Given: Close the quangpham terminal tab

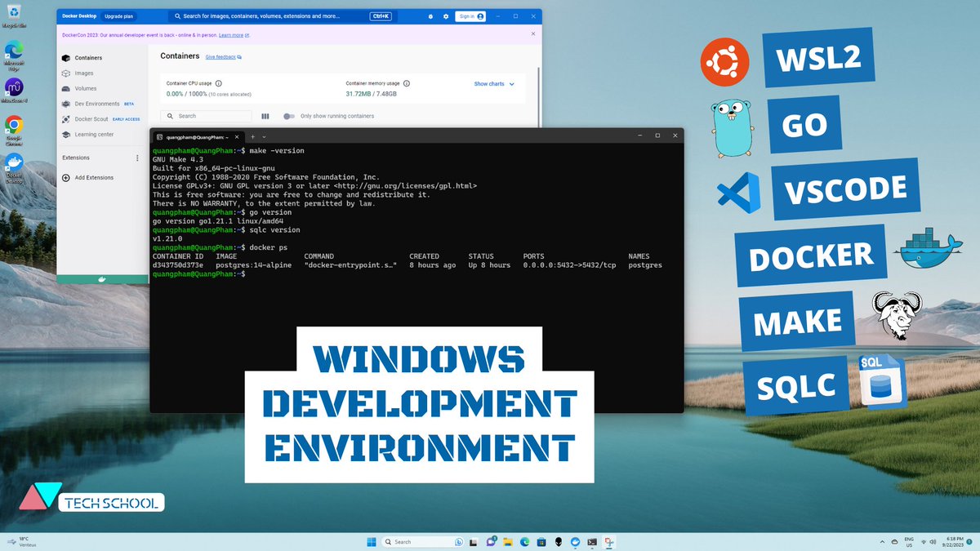Looking at the screenshot, I should pyautogui.click(x=238, y=136).
